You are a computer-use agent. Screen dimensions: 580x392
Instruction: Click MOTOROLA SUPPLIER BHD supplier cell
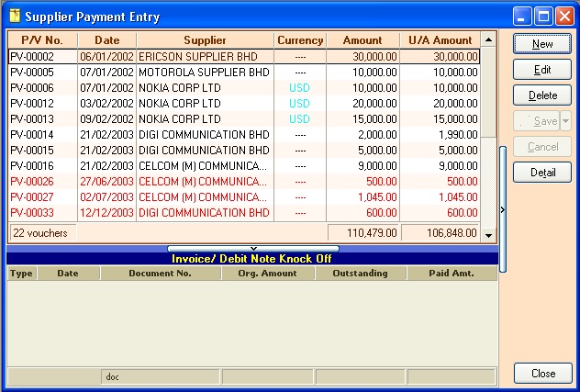pos(204,73)
